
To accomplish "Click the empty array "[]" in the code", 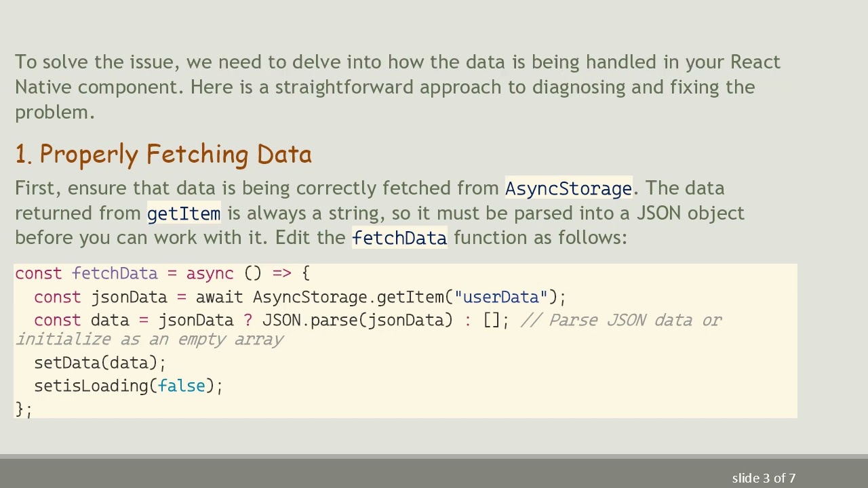I will [x=491, y=320].
